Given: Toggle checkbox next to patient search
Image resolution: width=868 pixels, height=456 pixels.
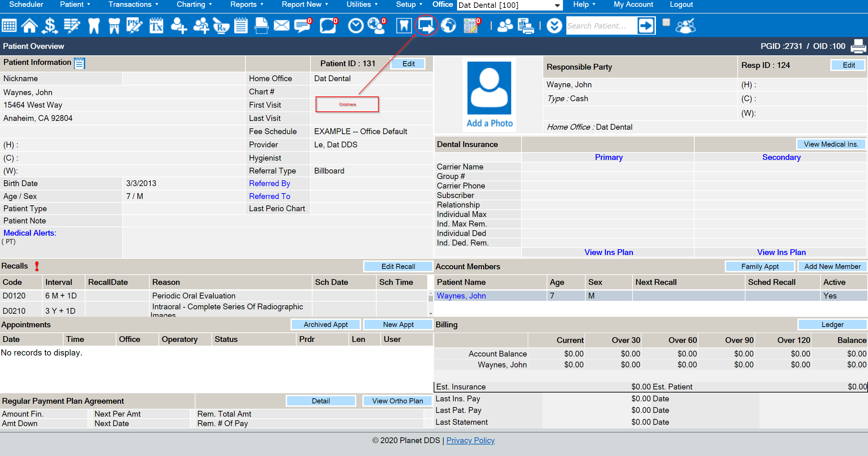Looking at the screenshot, I should click(x=666, y=22).
